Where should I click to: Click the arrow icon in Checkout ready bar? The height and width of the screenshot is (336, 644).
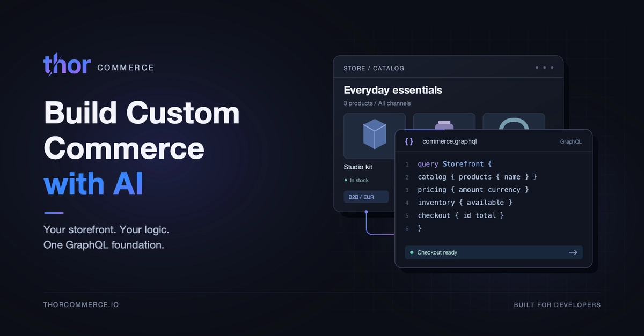(x=573, y=252)
